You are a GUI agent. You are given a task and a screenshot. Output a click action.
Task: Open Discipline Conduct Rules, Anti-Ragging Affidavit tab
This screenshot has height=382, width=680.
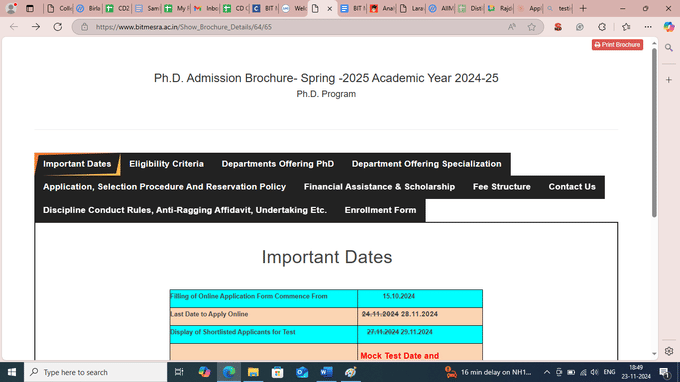coord(185,210)
